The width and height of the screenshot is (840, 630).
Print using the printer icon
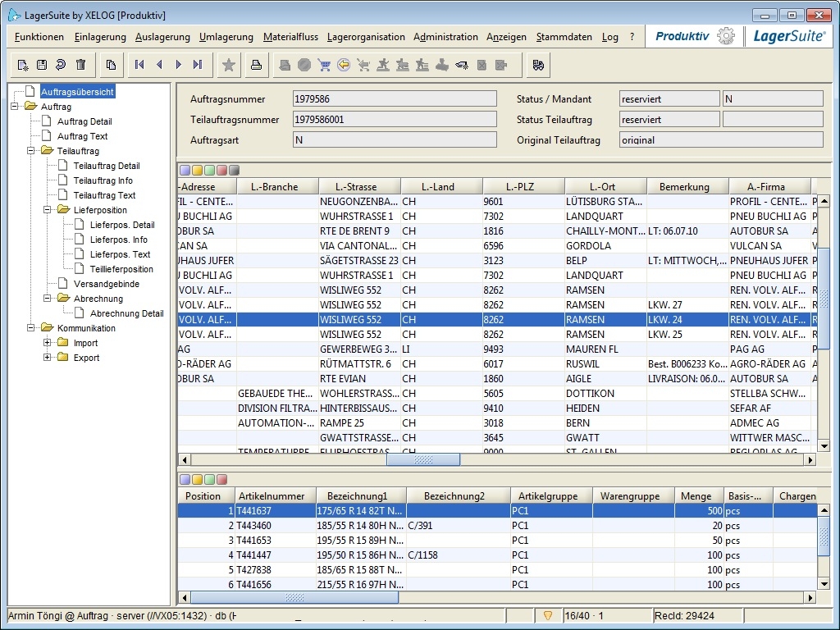257,65
